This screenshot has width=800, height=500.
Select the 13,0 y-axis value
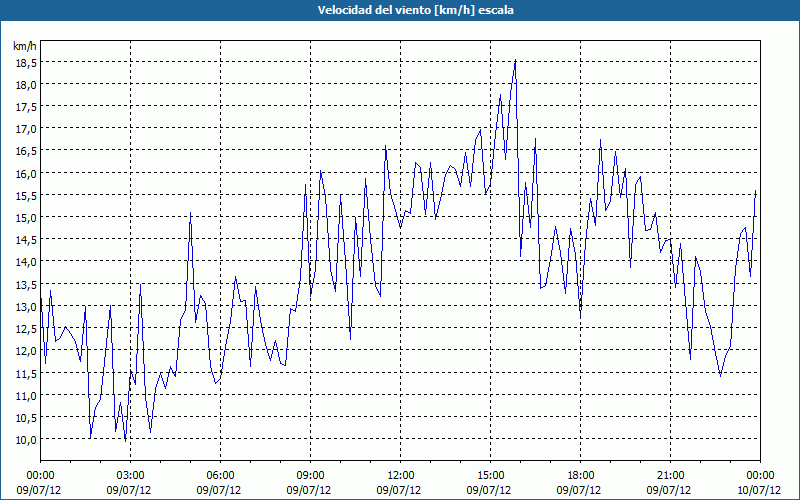click(x=26, y=307)
